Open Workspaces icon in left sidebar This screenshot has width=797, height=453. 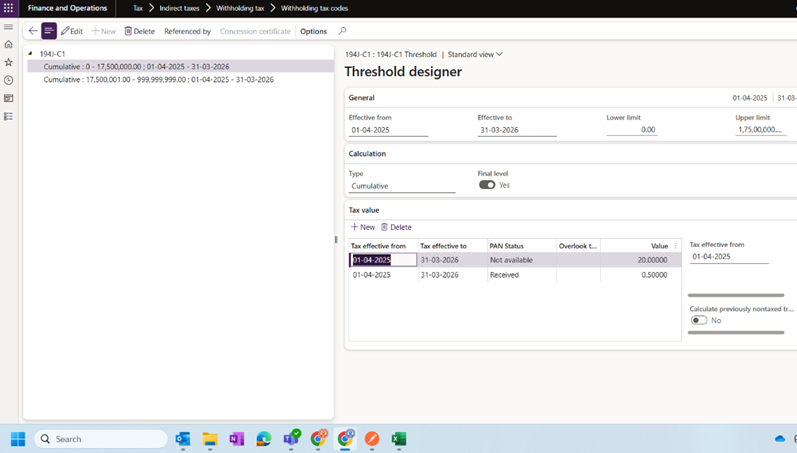(9, 98)
